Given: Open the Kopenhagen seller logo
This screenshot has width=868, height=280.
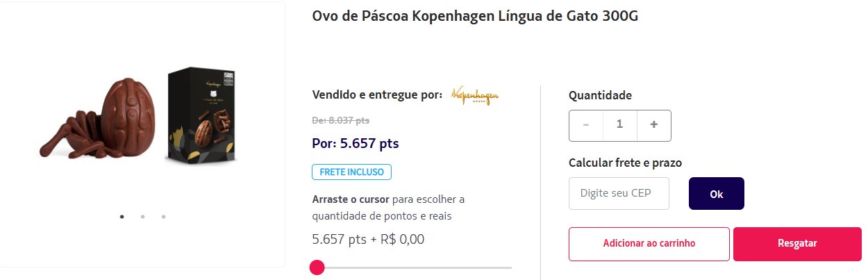Looking at the screenshot, I should click(475, 96).
